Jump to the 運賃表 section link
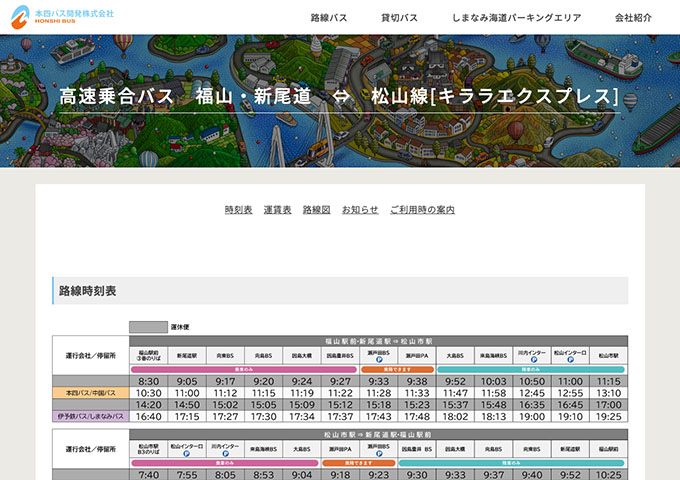Image resolution: width=680 pixels, height=480 pixels. point(278,210)
